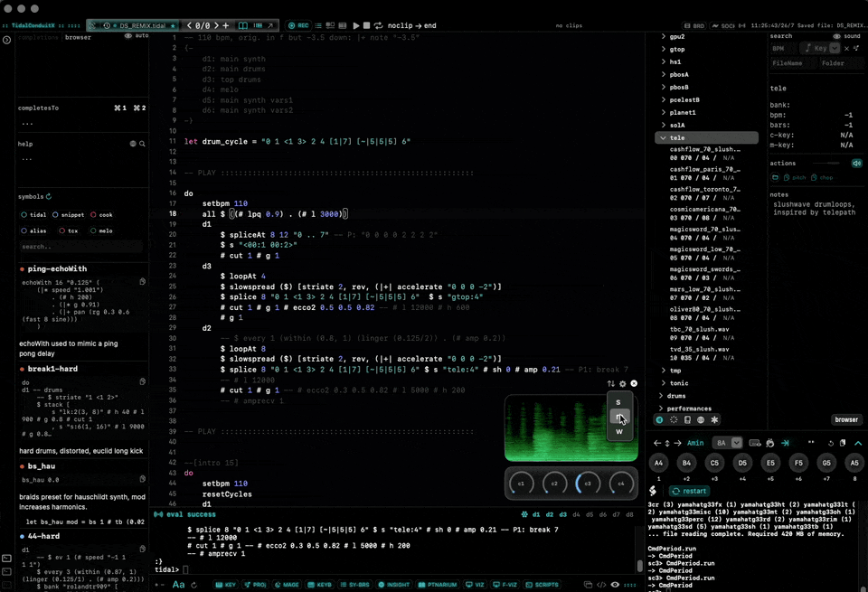Choose the W option in visualizer menu
The width and height of the screenshot is (868, 592).
point(619,432)
